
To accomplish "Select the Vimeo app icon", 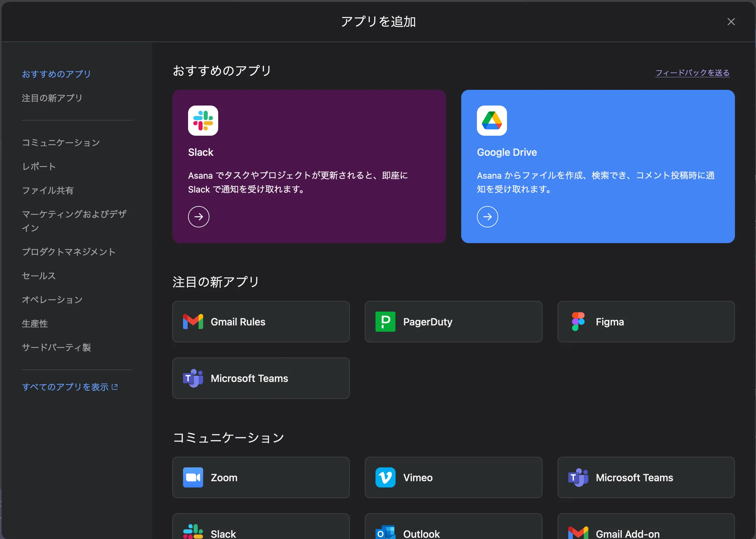I will coord(385,477).
